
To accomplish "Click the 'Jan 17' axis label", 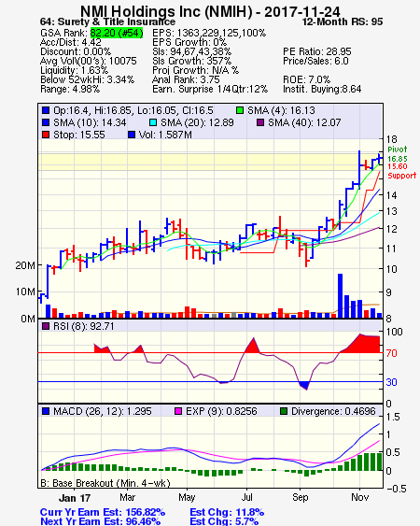I will click(x=75, y=498).
